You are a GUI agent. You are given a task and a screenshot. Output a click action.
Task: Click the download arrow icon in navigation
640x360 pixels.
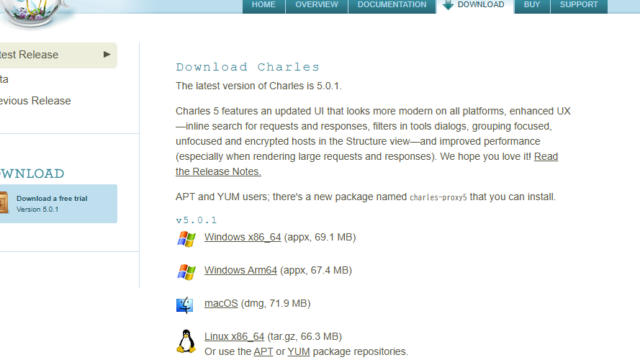click(x=448, y=5)
